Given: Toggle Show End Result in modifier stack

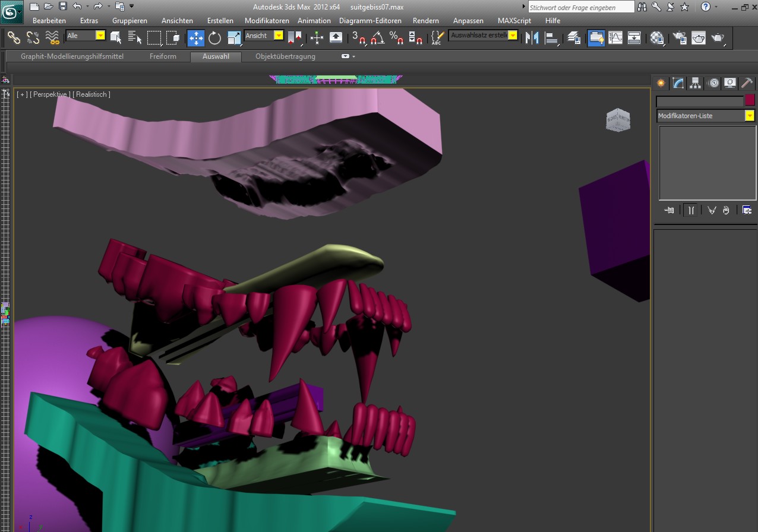Looking at the screenshot, I should coord(691,210).
